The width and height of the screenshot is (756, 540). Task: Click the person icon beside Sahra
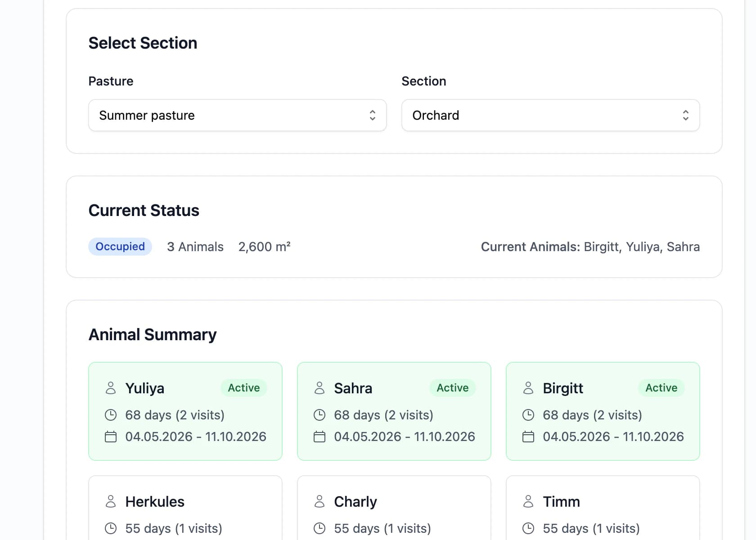pos(319,388)
